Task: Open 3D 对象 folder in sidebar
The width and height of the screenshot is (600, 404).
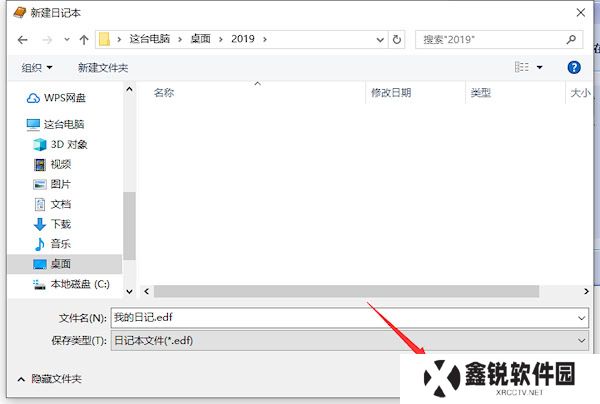Action: (x=60, y=145)
